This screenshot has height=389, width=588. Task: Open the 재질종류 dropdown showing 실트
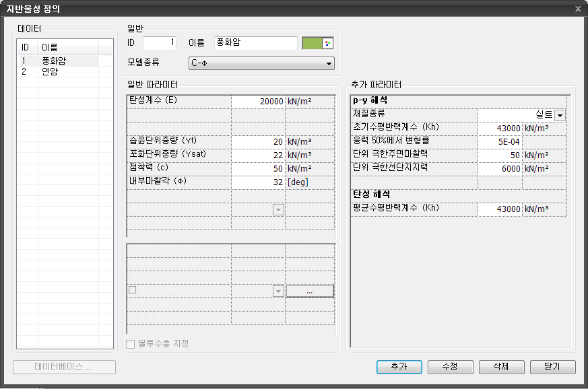point(560,115)
